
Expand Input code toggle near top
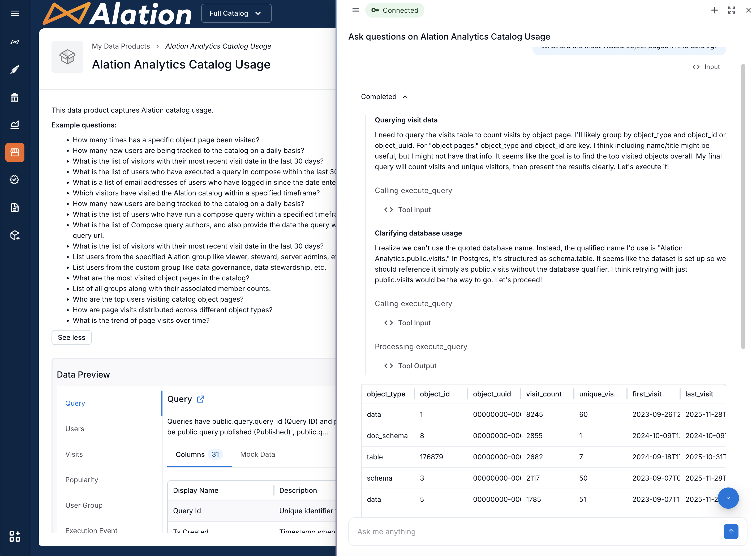point(706,67)
